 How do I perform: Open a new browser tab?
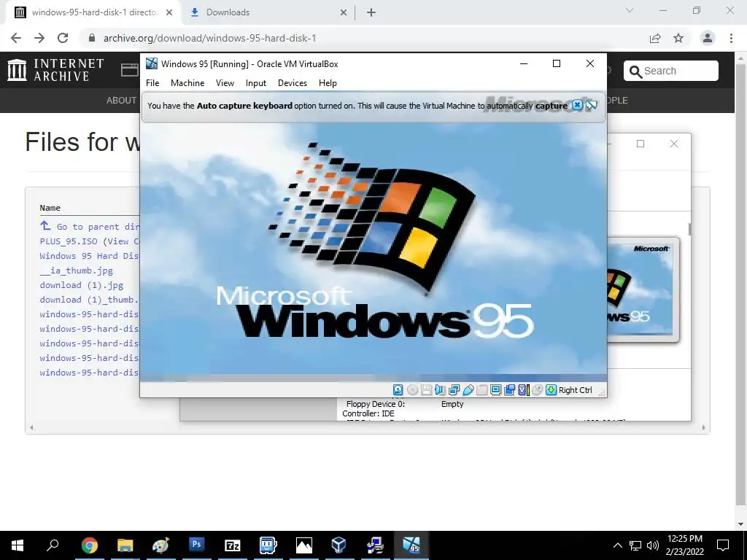pyautogui.click(x=371, y=13)
